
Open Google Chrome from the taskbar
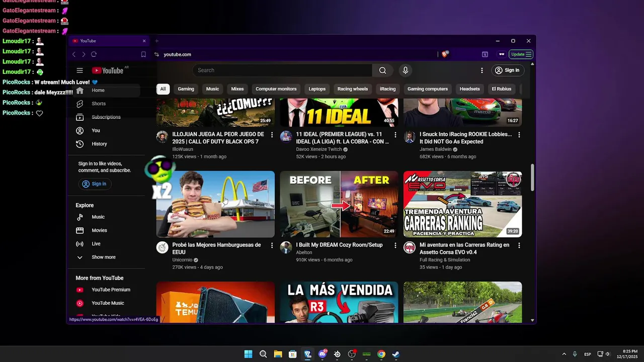[x=381, y=354]
